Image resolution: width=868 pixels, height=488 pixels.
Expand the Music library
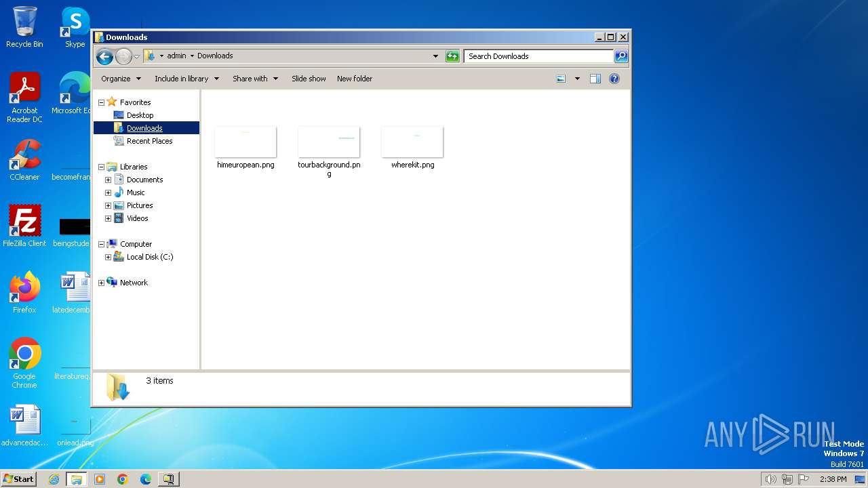pos(108,192)
